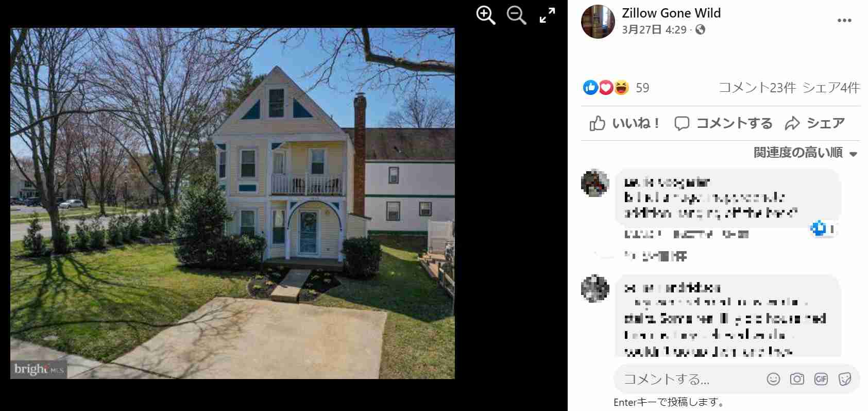Insert an emoji in the comment
The width and height of the screenshot is (868, 411).
pyautogui.click(x=773, y=379)
